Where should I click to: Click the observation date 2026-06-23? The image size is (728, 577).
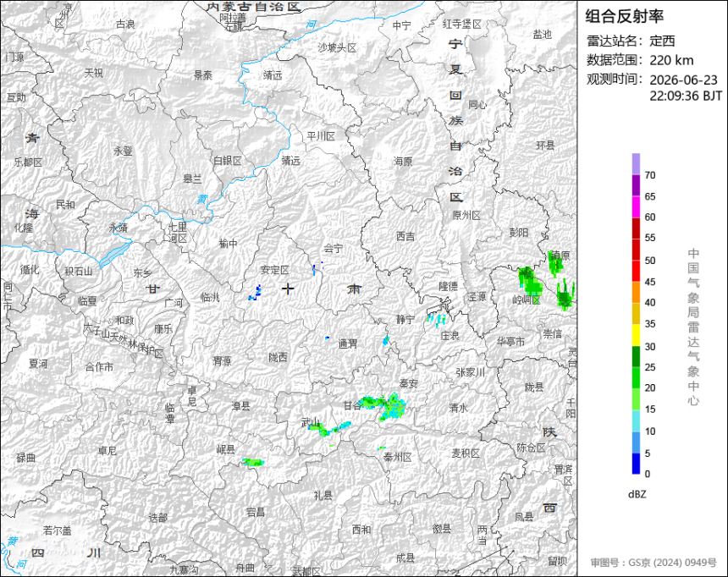[683, 80]
